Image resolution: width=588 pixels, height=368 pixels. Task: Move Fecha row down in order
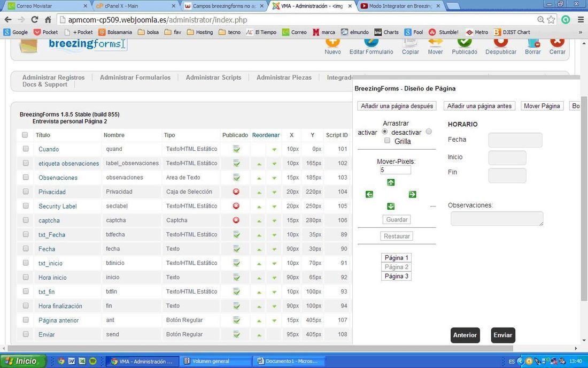(274, 249)
